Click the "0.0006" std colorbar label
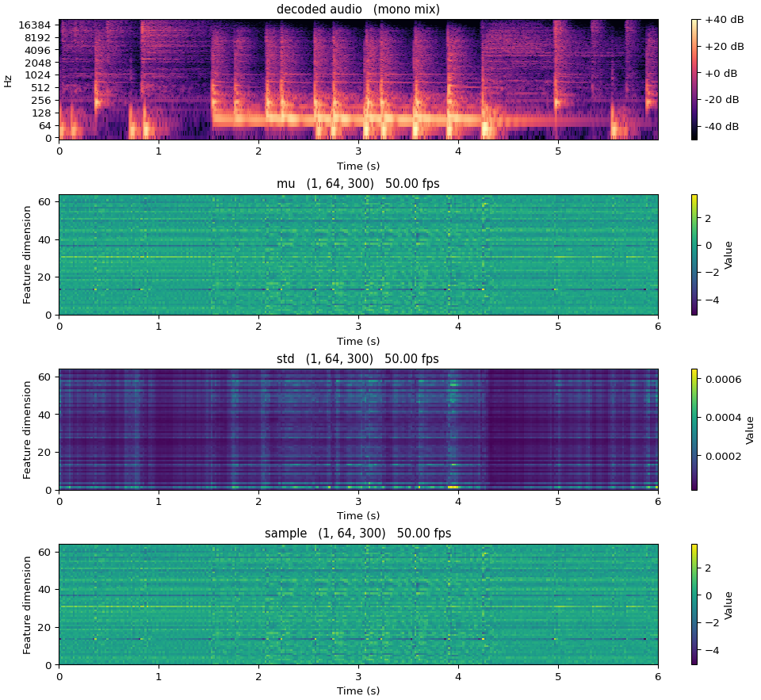Screen dimensions: 761x700 [723, 379]
